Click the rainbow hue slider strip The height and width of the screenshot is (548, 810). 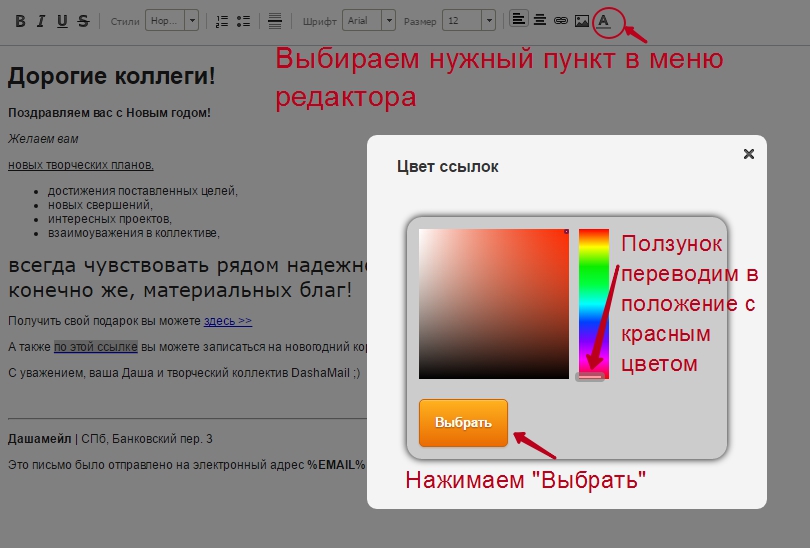593,300
